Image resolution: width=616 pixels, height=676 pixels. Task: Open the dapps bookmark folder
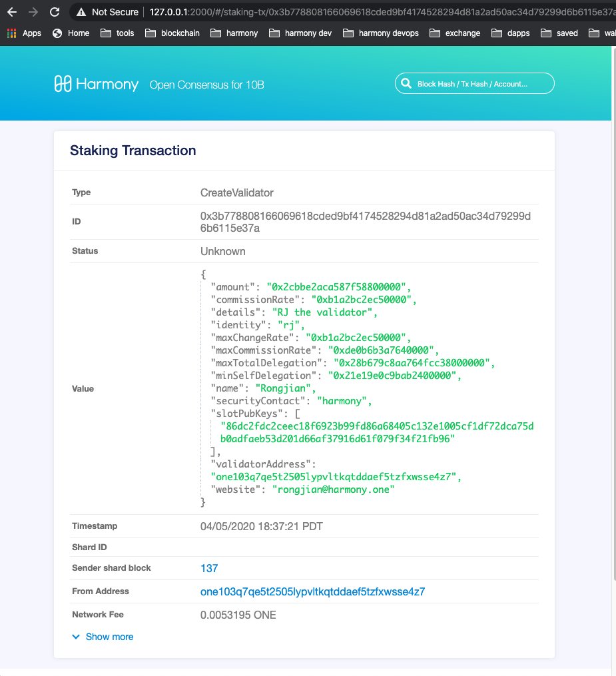[511, 33]
